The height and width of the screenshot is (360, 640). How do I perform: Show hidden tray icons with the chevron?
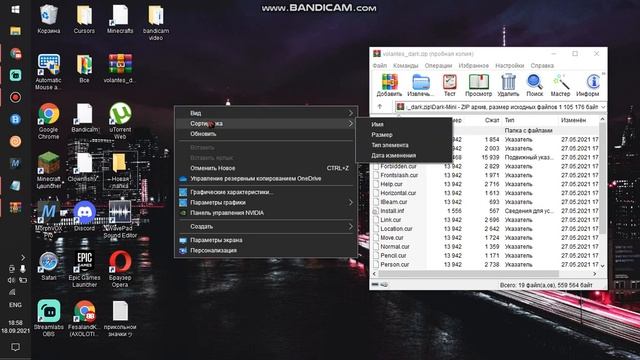[23, 258]
